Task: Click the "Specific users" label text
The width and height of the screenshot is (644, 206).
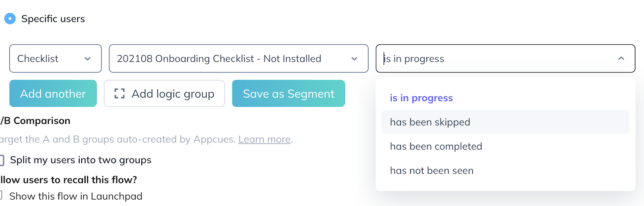Action: (x=53, y=19)
